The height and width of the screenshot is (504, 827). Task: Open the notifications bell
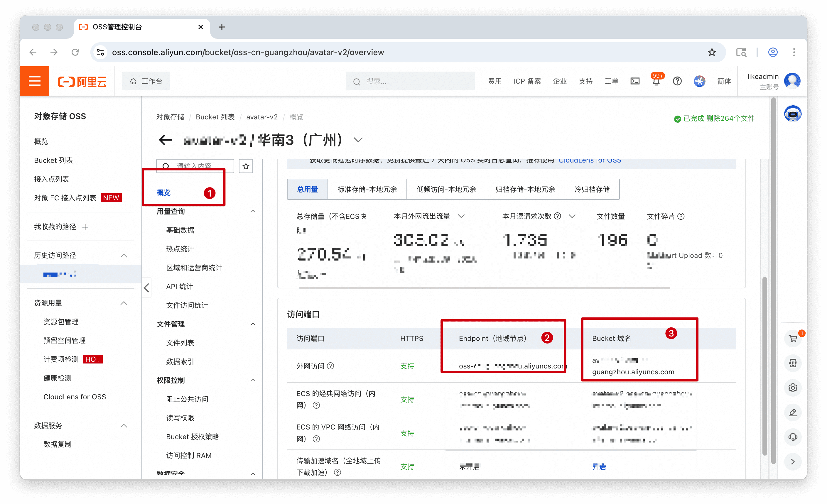click(x=656, y=82)
